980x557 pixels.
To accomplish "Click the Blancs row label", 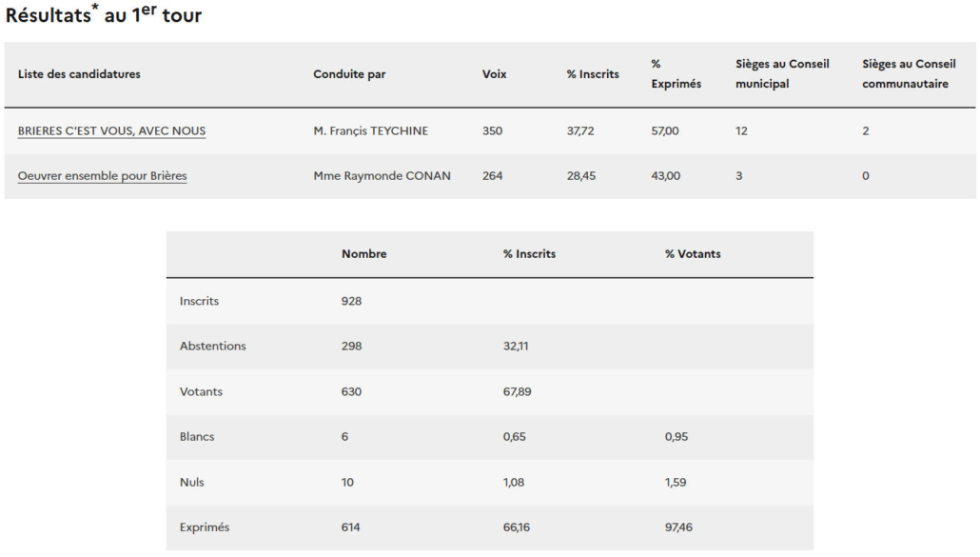I will (197, 437).
